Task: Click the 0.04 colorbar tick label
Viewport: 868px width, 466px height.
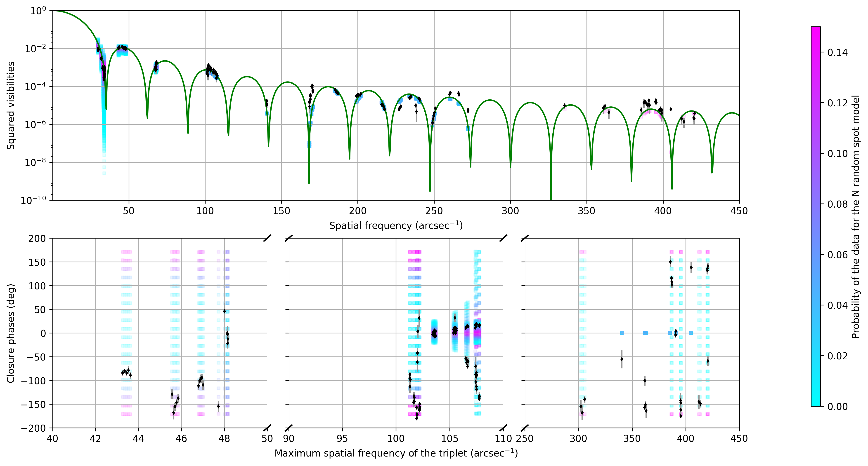Action: click(838, 305)
